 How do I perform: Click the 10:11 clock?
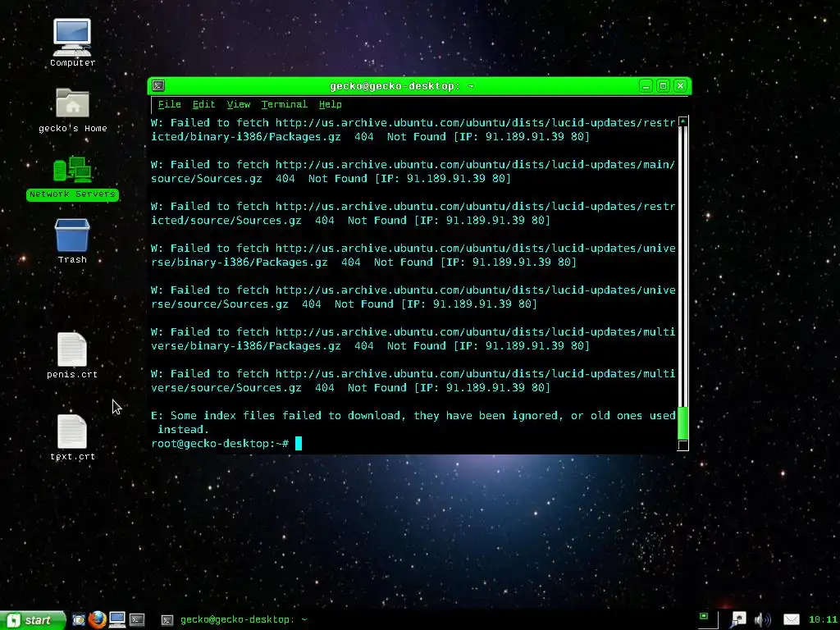coord(822,620)
